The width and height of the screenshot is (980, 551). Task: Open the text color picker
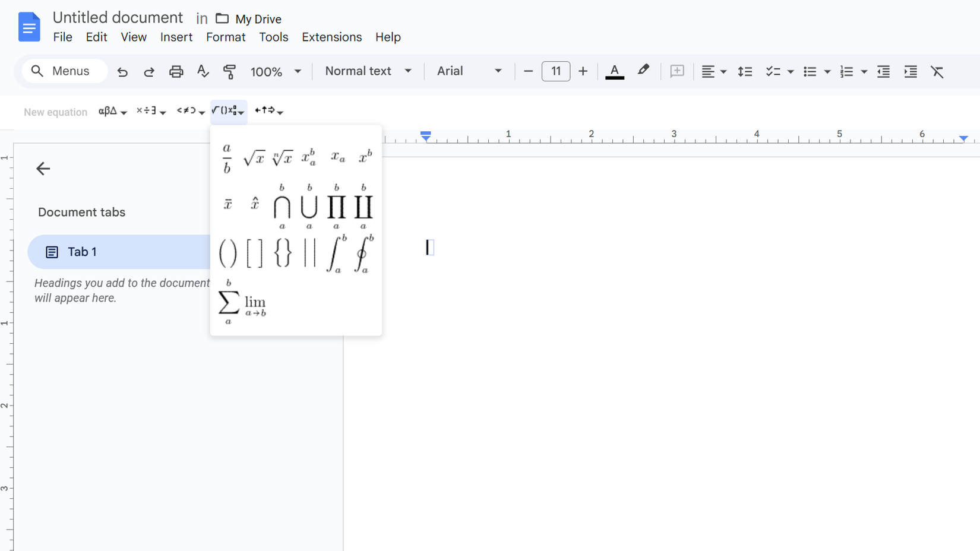[x=614, y=71]
